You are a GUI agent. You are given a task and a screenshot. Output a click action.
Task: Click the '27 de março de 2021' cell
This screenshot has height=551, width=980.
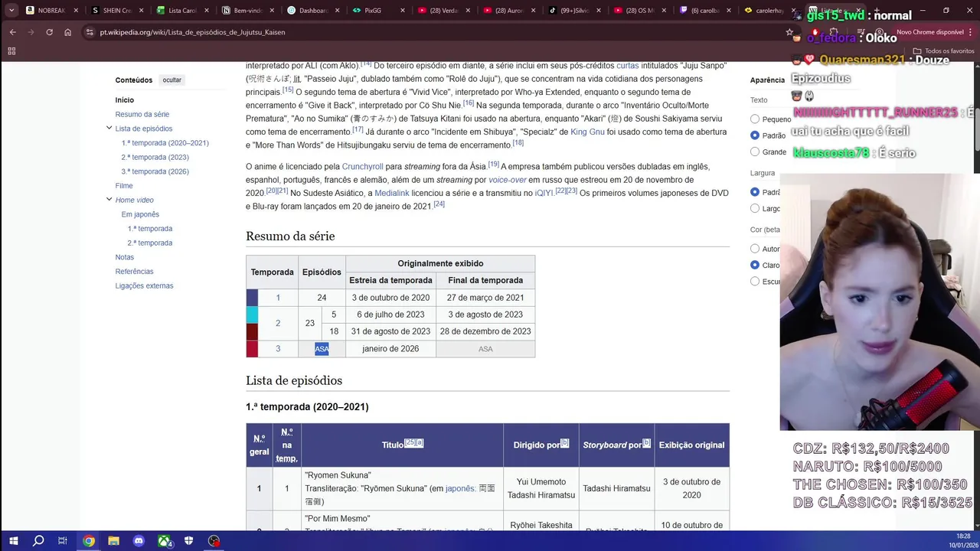click(x=485, y=298)
